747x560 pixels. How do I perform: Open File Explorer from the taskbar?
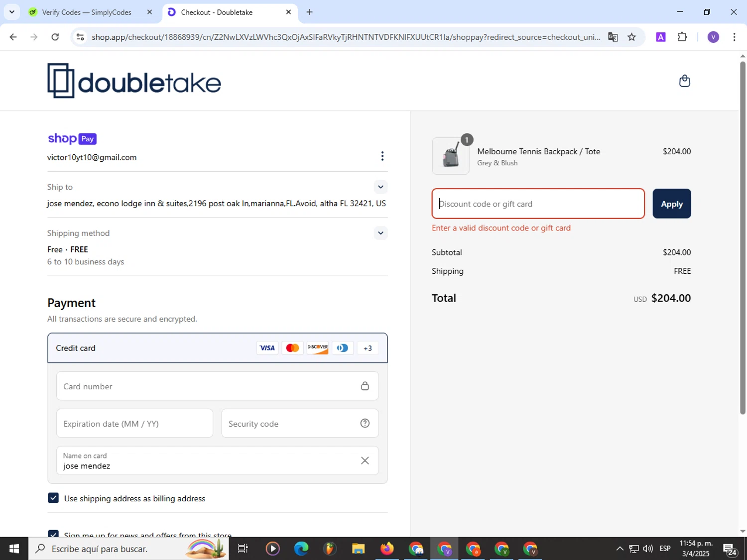[358, 549]
